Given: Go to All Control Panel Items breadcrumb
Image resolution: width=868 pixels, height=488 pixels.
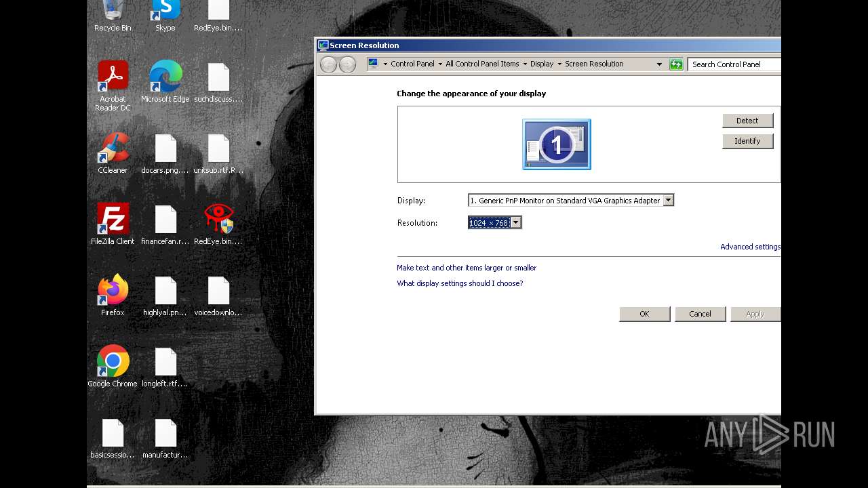Looking at the screenshot, I should (482, 64).
